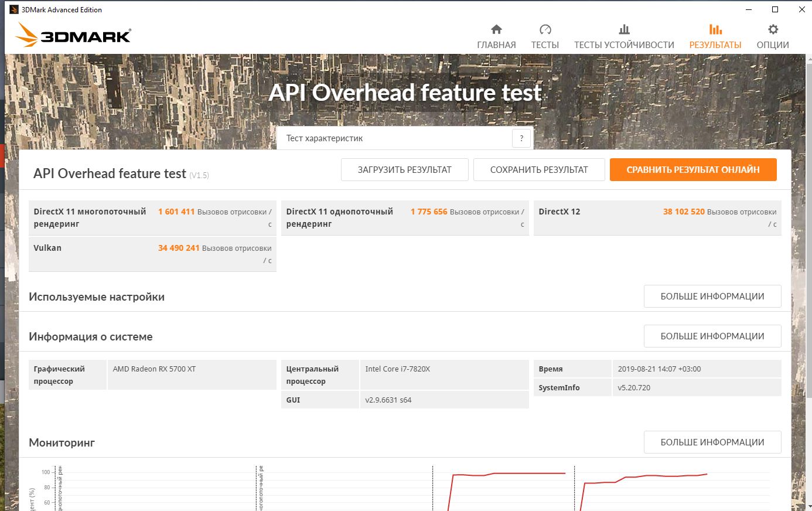Image resolution: width=812 pixels, height=511 pixels.
Task: Click СОХРАНИТЬ РЕЗУЛЬТАТ button
Action: coord(539,170)
